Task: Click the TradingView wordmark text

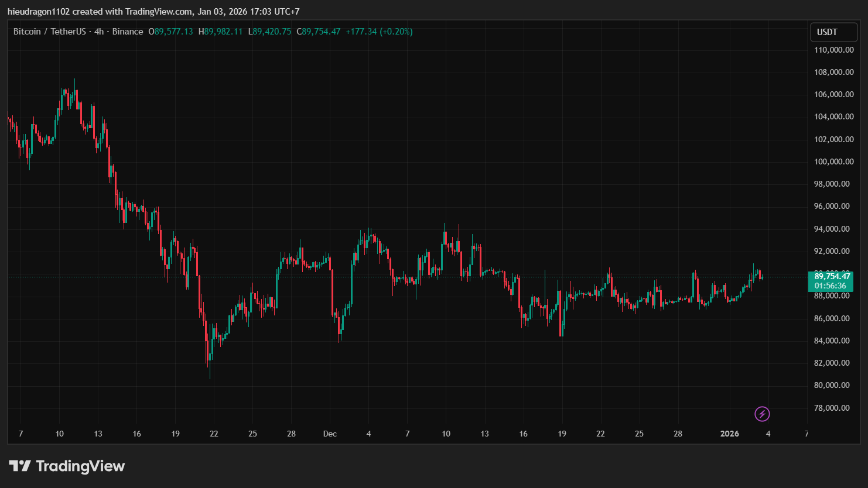Action: click(x=80, y=466)
